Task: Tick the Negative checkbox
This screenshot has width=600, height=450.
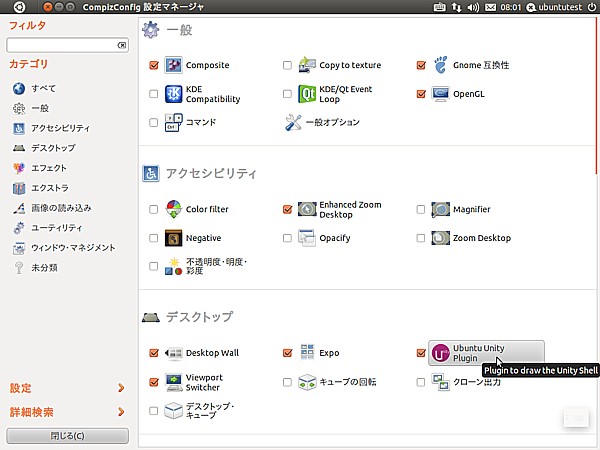Action: (153, 238)
